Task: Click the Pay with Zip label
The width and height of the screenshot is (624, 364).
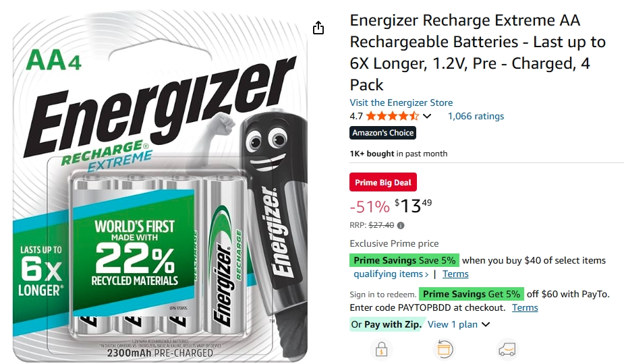Action: click(x=392, y=325)
